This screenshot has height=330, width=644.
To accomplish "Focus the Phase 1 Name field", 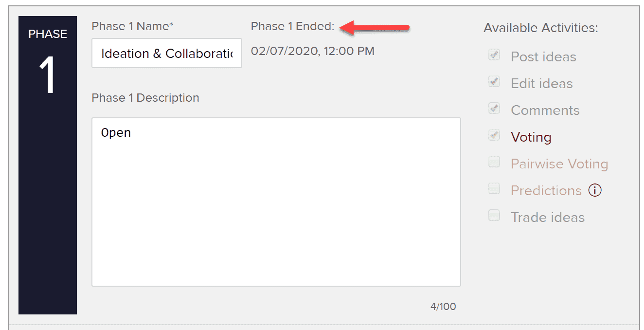I will (x=167, y=53).
